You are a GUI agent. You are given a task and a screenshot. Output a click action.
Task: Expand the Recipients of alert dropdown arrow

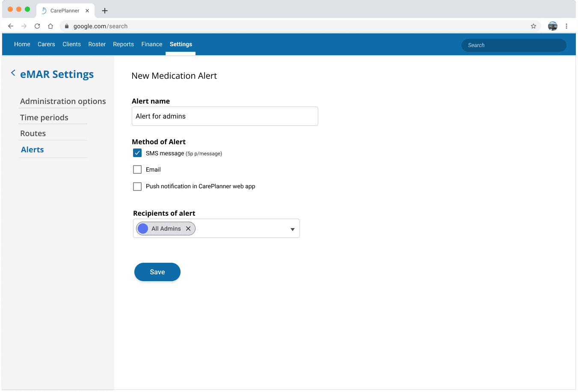[293, 229]
